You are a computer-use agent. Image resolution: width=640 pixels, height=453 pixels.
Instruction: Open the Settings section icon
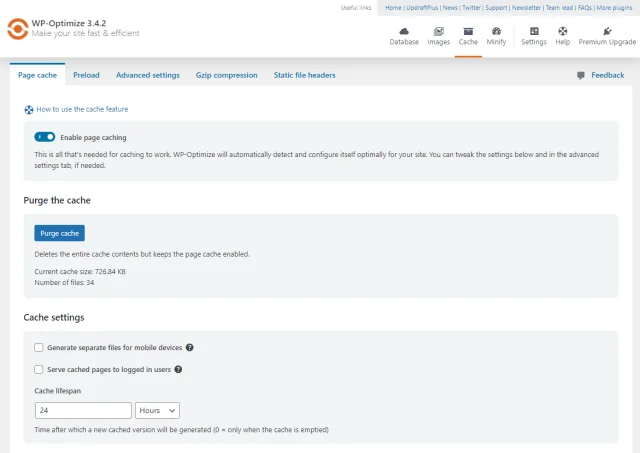pyautogui.click(x=534, y=31)
